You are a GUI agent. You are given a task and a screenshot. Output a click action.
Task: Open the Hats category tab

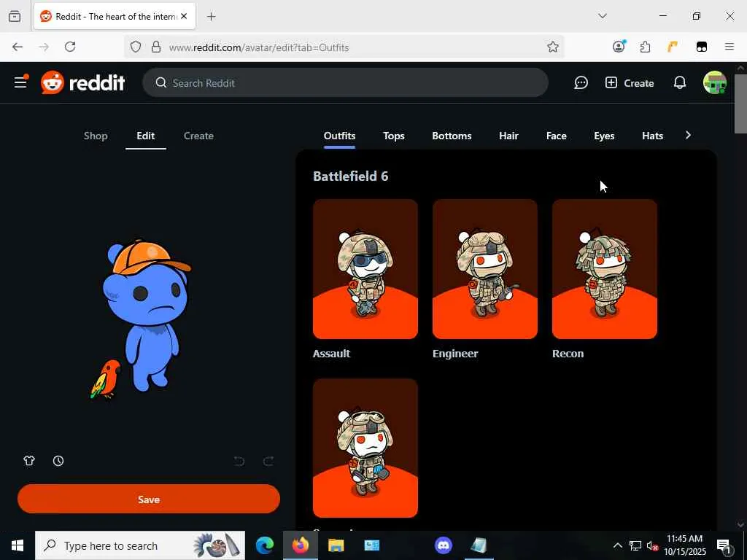click(652, 136)
